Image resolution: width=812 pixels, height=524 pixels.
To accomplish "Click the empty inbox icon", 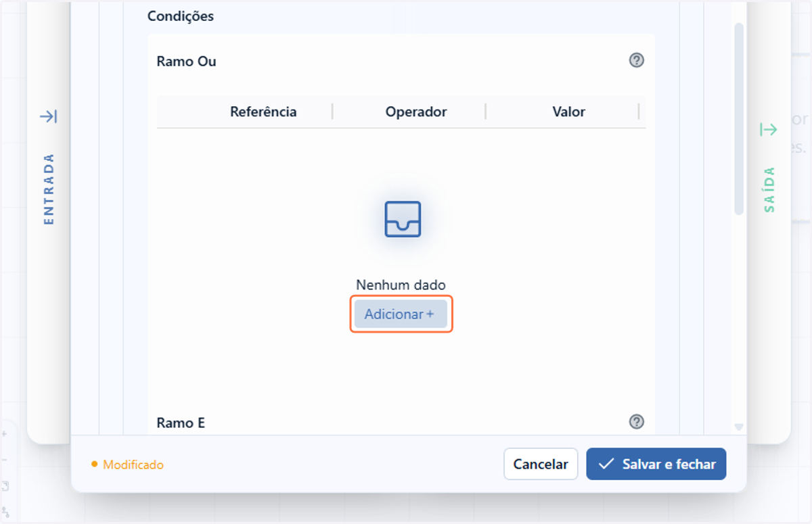I will pyautogui.click(x=403, y=219).
